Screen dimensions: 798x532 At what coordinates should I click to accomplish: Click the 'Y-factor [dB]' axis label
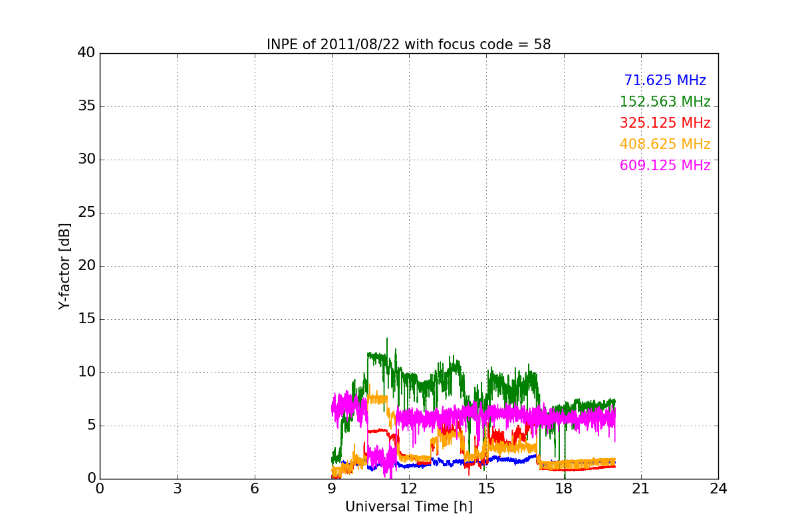pyautogui.click(x=65, y=266)
